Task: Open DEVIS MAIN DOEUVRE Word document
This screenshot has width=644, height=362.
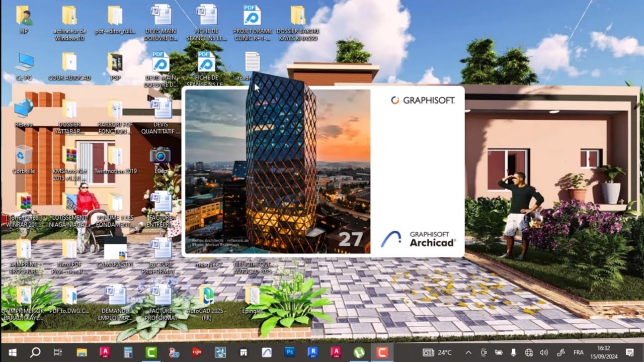Action: [161, 15]
